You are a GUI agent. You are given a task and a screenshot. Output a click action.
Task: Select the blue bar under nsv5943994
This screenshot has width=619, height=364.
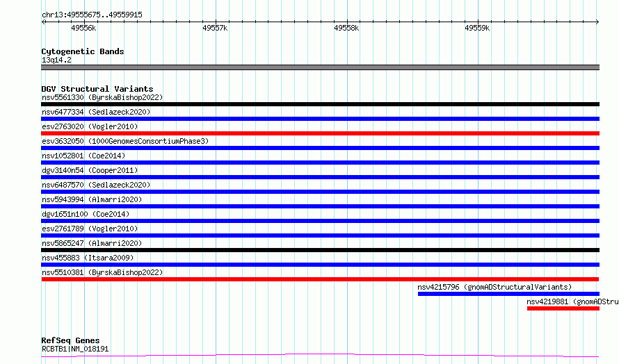[320, 206]
